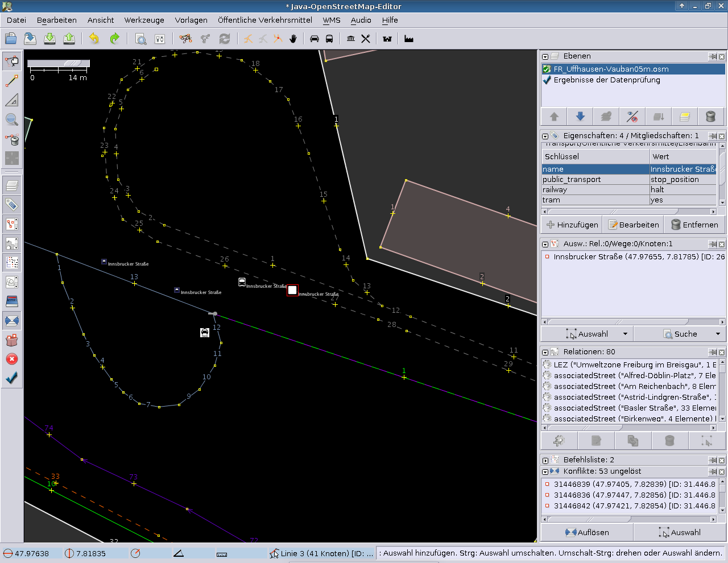
Task: Open the Öffentliche Verkehrsmittel menu
Action: tap(264, 20)
